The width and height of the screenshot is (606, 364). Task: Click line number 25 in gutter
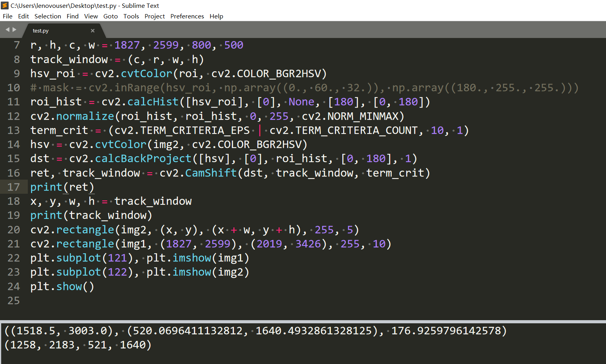point(14,301)
